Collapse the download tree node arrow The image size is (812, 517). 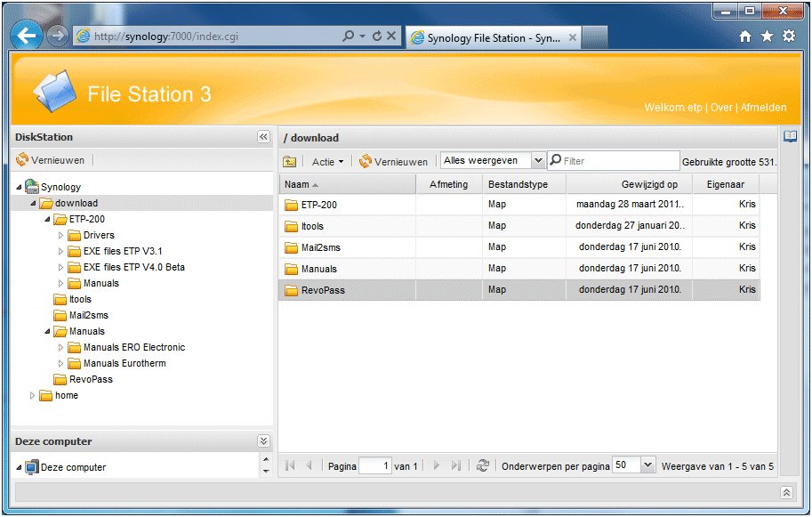[x=33, y=203]
